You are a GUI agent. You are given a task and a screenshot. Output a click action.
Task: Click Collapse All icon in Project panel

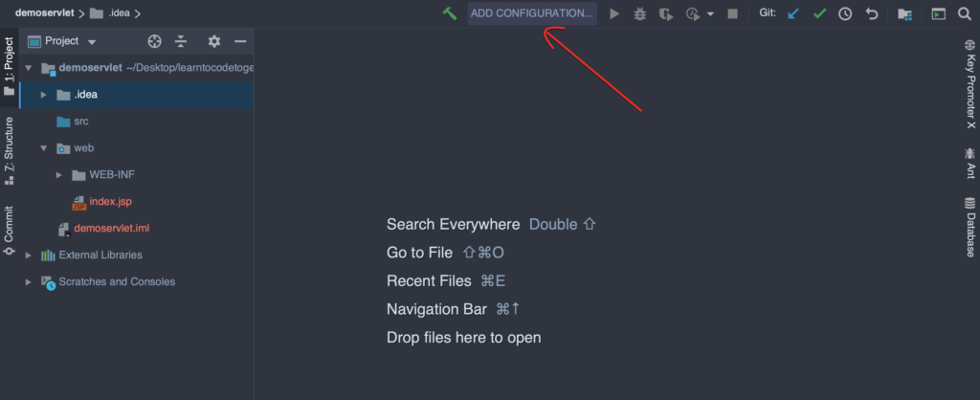(x=181, y=42)
